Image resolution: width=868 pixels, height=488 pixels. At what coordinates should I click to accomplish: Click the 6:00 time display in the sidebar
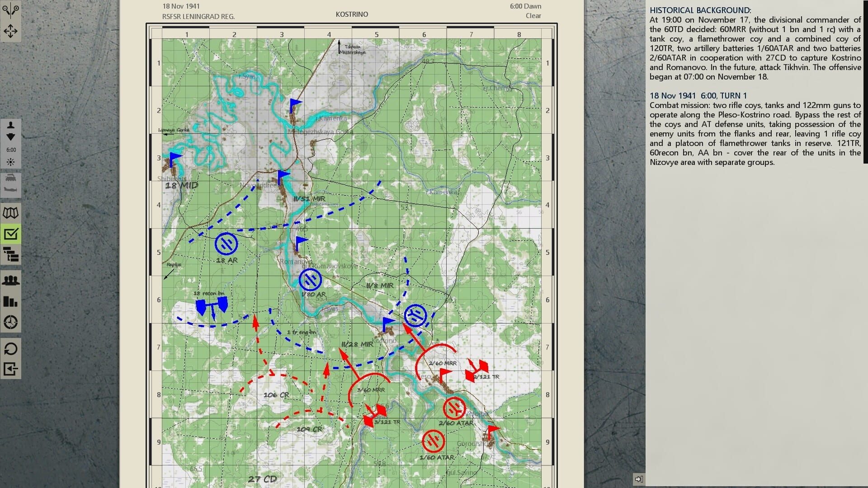click(10, 149)
